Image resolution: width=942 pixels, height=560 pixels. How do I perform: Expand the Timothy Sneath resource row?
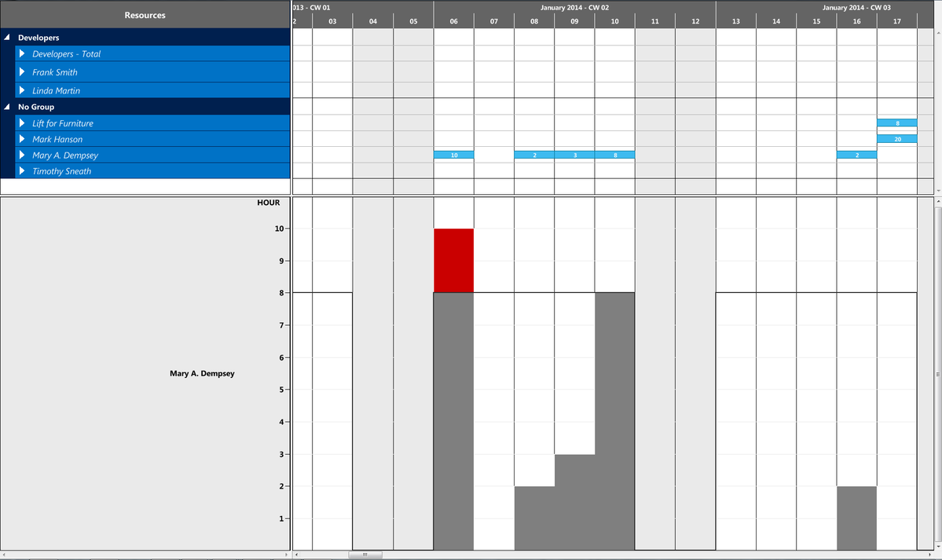[22, 170]
